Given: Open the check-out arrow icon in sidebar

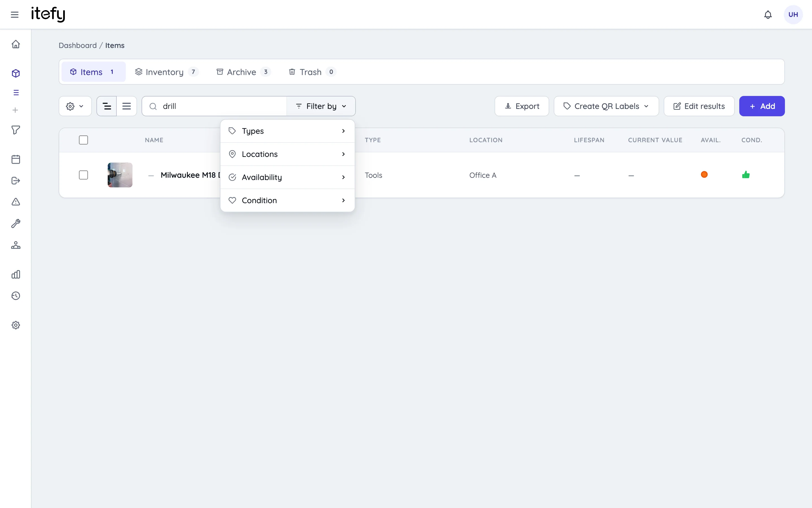Looking at the screenshot, I should pyautogui.click(x=16, y=181).
